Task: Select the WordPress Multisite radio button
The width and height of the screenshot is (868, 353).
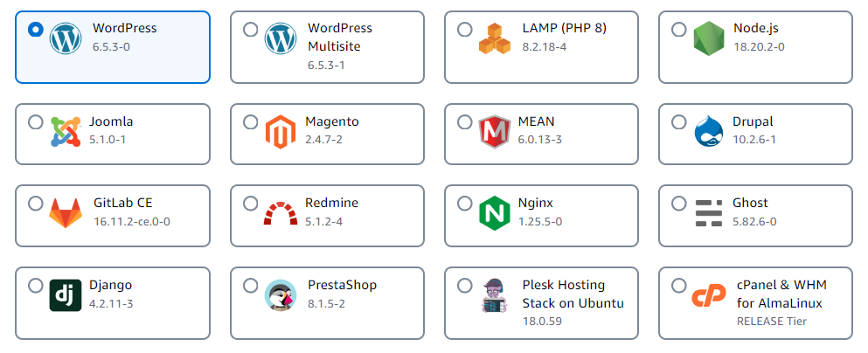Action: pos(250,30)
